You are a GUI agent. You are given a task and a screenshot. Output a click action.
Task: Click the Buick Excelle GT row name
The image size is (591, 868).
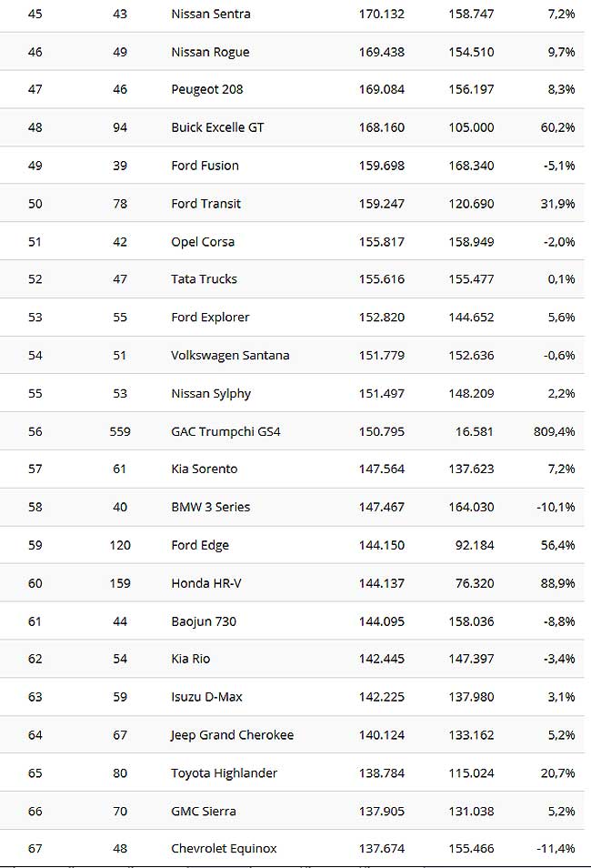[217, 127]
